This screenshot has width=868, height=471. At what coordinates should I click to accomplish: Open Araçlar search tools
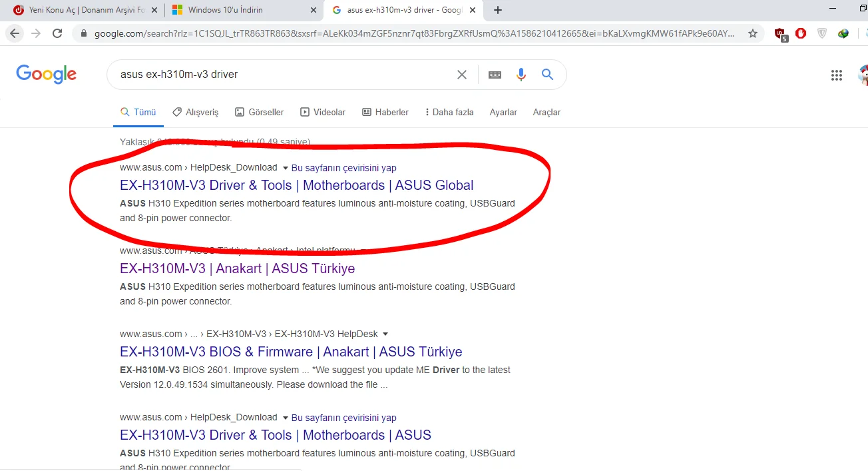pos(546,112)
